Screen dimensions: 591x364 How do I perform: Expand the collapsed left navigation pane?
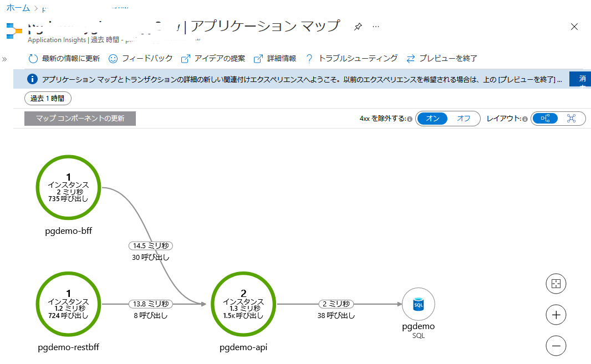(4, 59)
